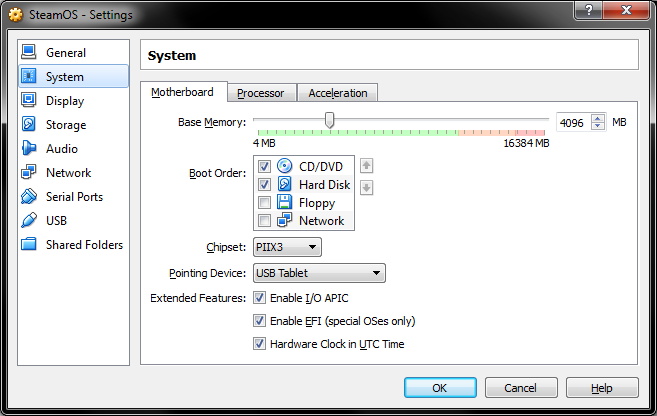Click the CD/DVD disc icon in boot order
Viewport: 657px width, 416px height.
point(285,166)
